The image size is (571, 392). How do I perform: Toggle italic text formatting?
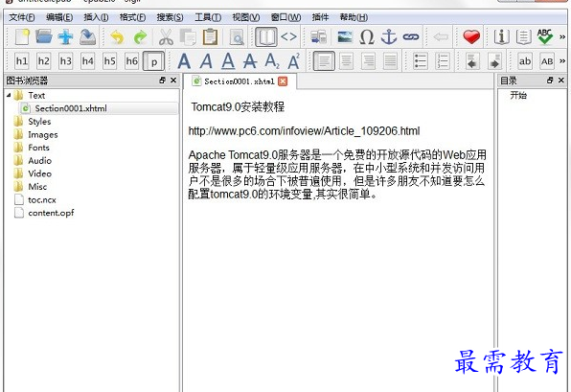tap(206, 61)
